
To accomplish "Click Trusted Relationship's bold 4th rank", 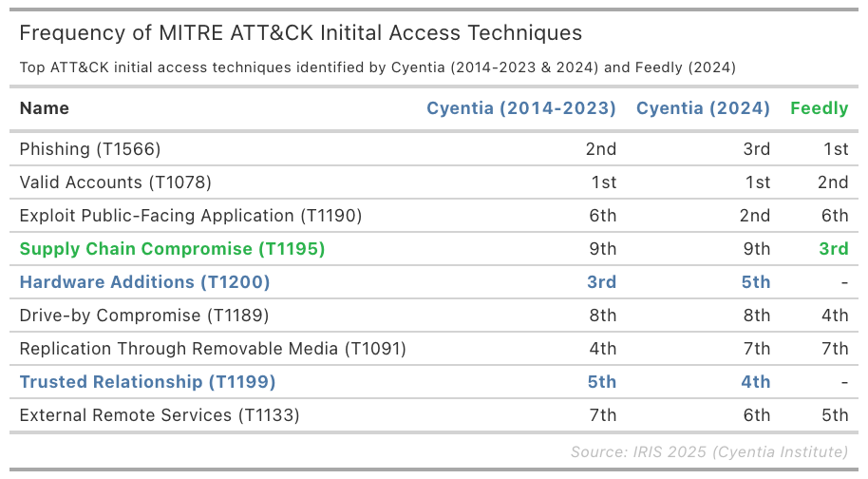I will [x=755, y=382].
